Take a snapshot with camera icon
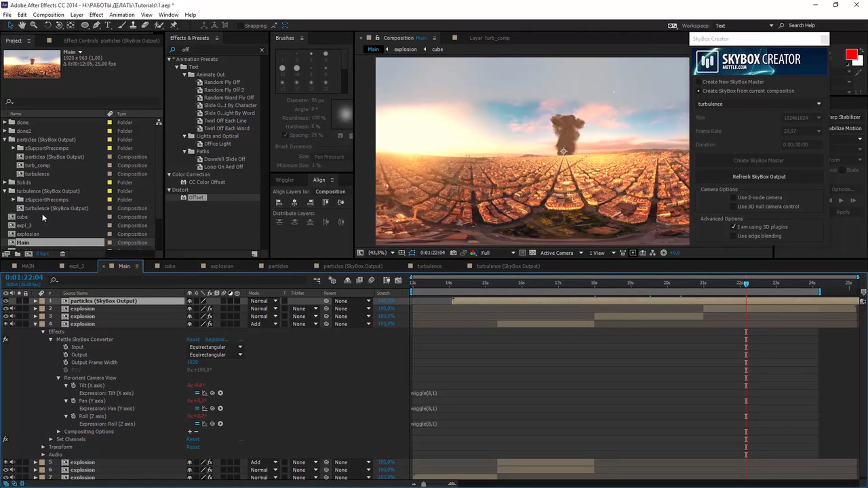868x488 pixels. (453, 253)
